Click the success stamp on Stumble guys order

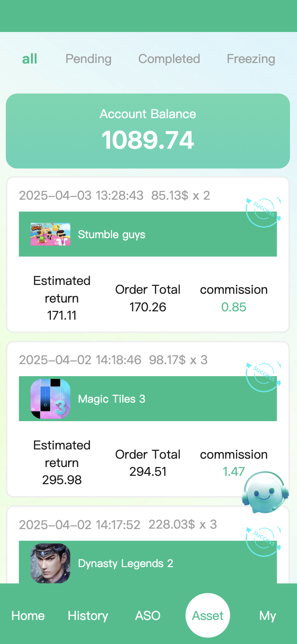pyautogui.click(x=264, y=212)
